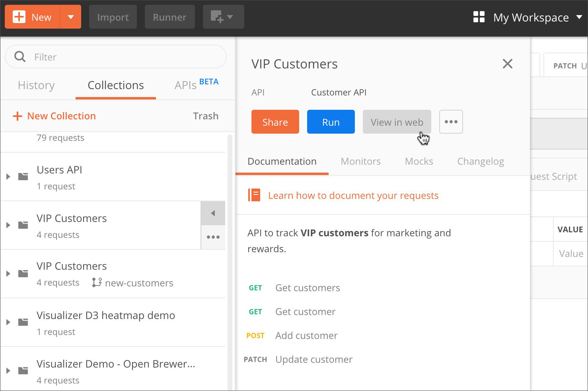This screenshot has width=588, height=391.
Task: Click Visualizer Demo Open Brewer folder icon
Action: 23,370
